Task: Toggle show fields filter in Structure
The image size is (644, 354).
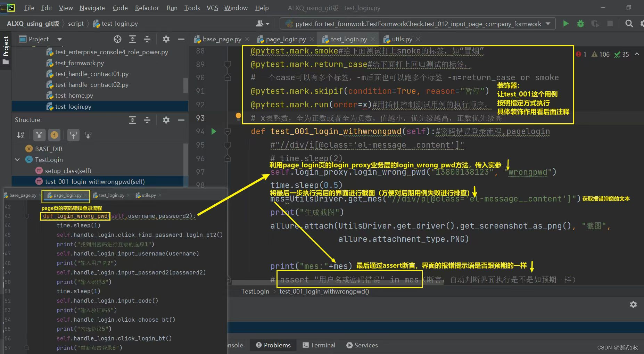Action: pos(54,135)
